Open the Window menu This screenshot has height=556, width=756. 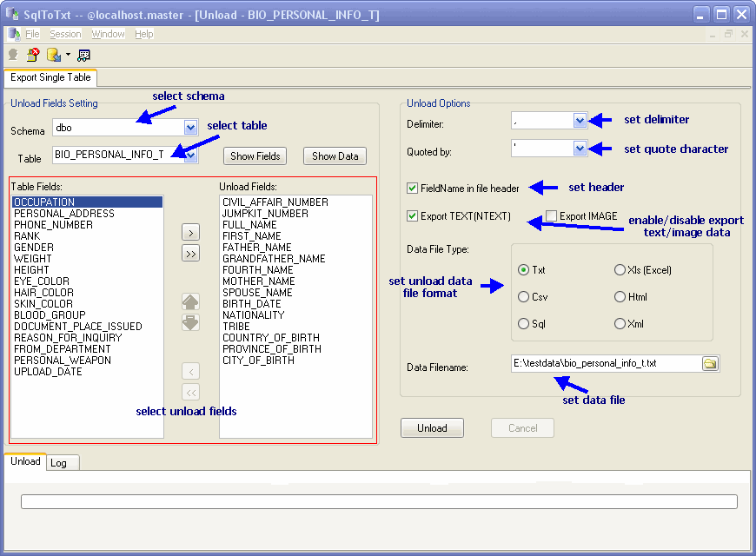click(108, 34)
